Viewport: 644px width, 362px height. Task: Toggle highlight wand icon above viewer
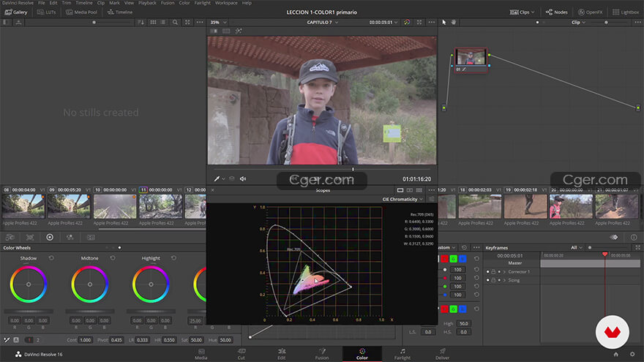coord(239,31)
